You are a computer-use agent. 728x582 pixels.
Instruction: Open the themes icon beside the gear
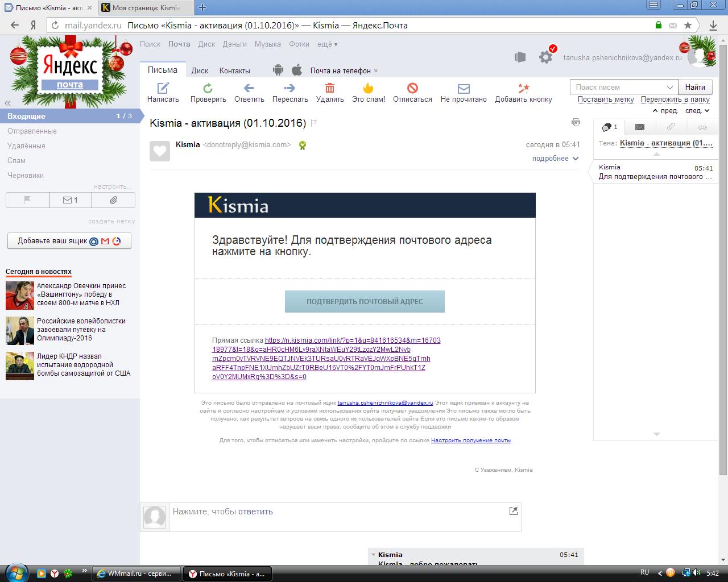point(520,57)
